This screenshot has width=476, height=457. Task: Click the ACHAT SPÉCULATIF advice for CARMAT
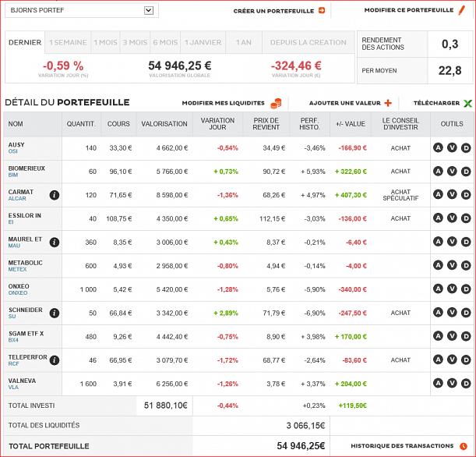click(400, 195)
